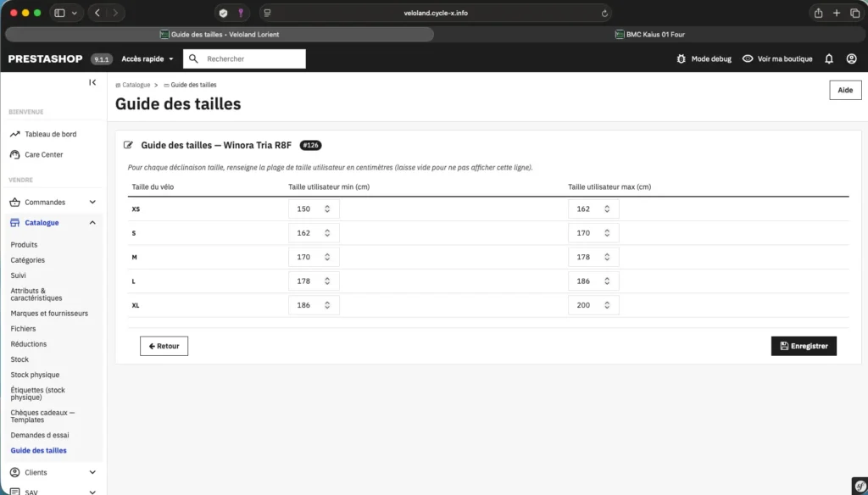Show the tab overview icon
Image resolution: width=868 pixels, height=495 pixels.
coord(854,13)
